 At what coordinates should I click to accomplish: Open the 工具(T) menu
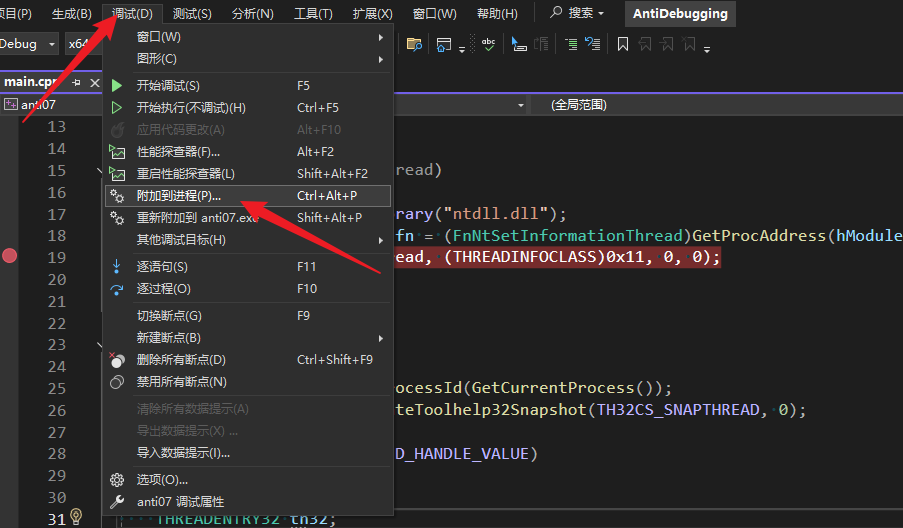point(313,14)
